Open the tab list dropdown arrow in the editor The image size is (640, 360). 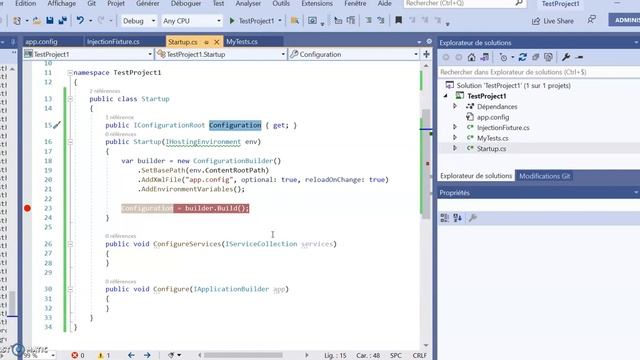pyautogui.click(x=419, y=42)
